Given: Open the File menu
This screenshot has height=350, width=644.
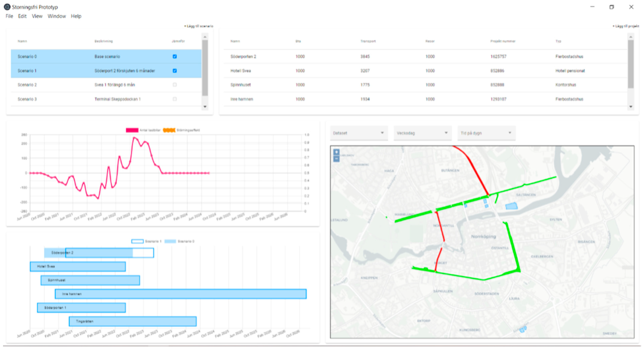Looking at the screenshot, I should 9,16.
